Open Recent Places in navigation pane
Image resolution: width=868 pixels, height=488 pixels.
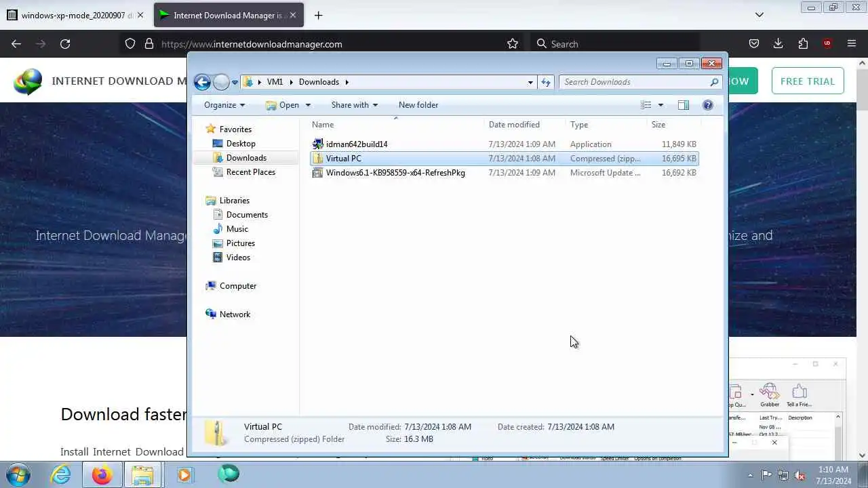(251, 172)
